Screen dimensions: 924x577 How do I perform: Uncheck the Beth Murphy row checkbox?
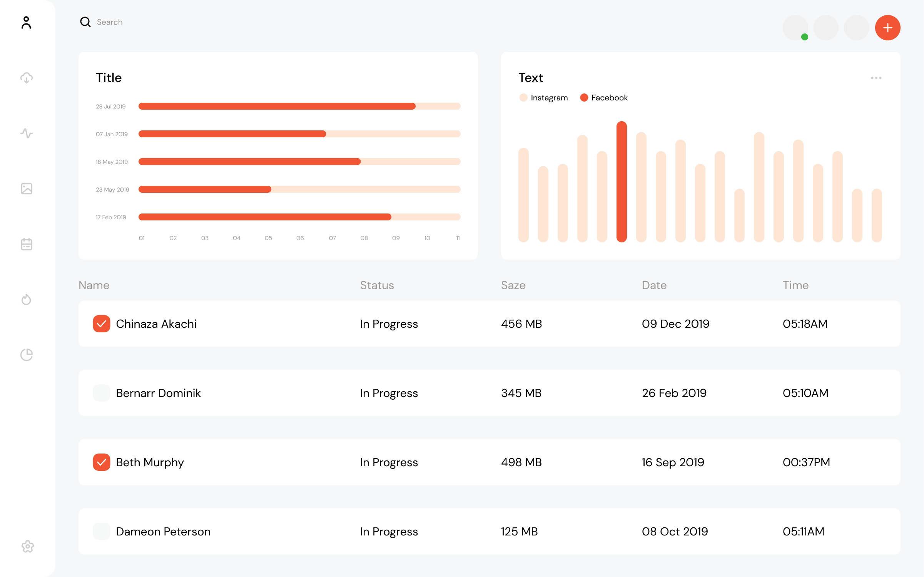pyautogui.click(x=102, y=462)
